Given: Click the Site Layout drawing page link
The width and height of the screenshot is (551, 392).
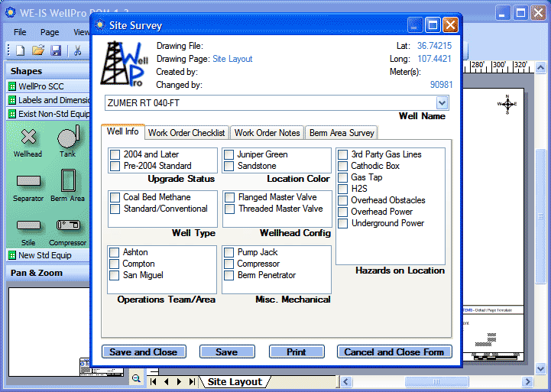Looking at the screenshot, I should (232, 59).
